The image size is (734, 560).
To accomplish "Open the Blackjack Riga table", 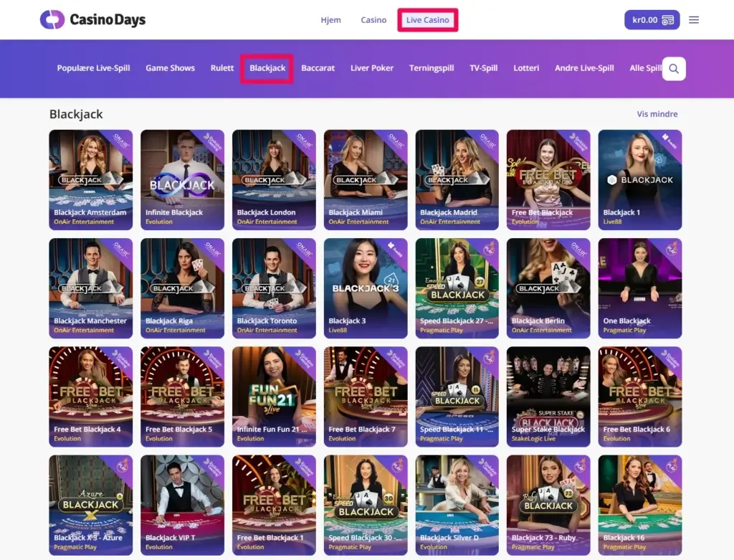I will [x=182, y=288].
